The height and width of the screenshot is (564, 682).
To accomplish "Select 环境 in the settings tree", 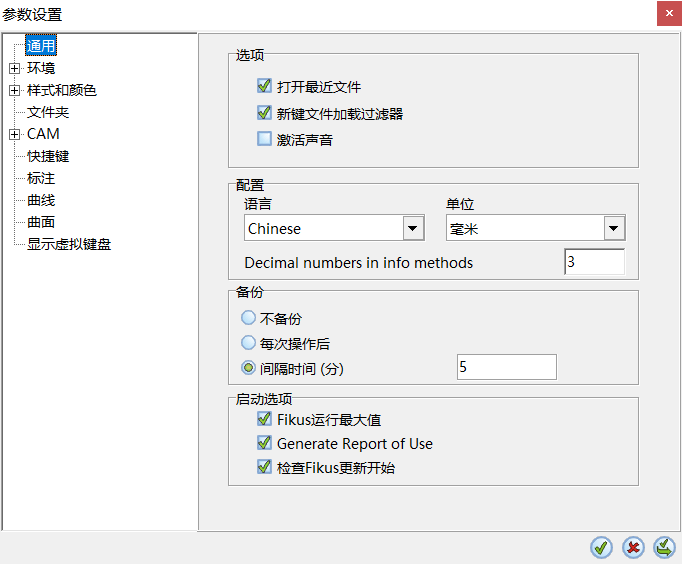I will click(41, 68).
